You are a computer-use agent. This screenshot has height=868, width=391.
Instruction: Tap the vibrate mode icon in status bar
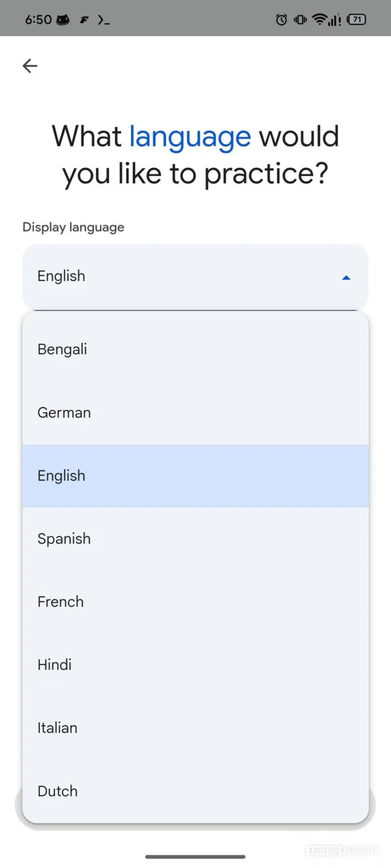(299, 19)
